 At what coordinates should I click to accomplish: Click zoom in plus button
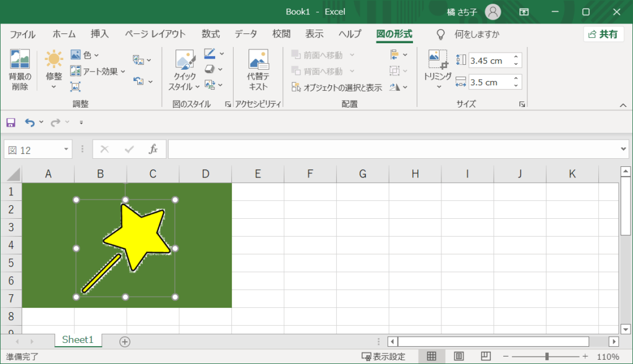(585, 357)
